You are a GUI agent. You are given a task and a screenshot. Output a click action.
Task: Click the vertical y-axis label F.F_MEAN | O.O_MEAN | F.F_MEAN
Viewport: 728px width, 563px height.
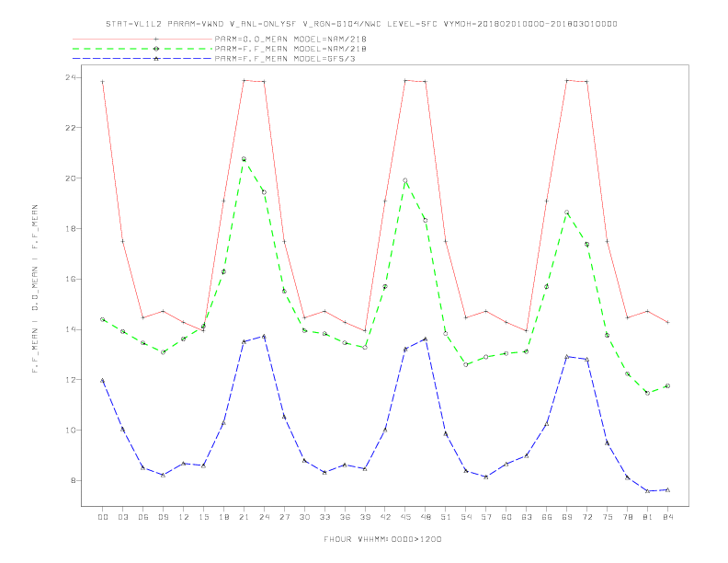tap(35, 289)
